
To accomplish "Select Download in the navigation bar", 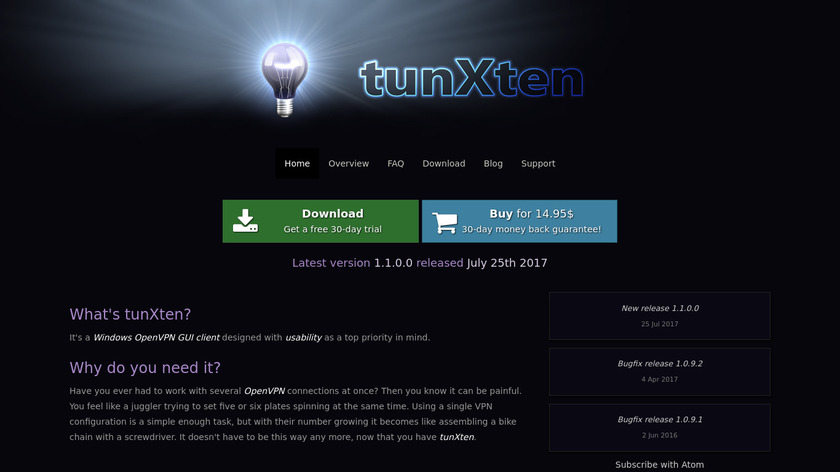I will [x=444, y=163].
